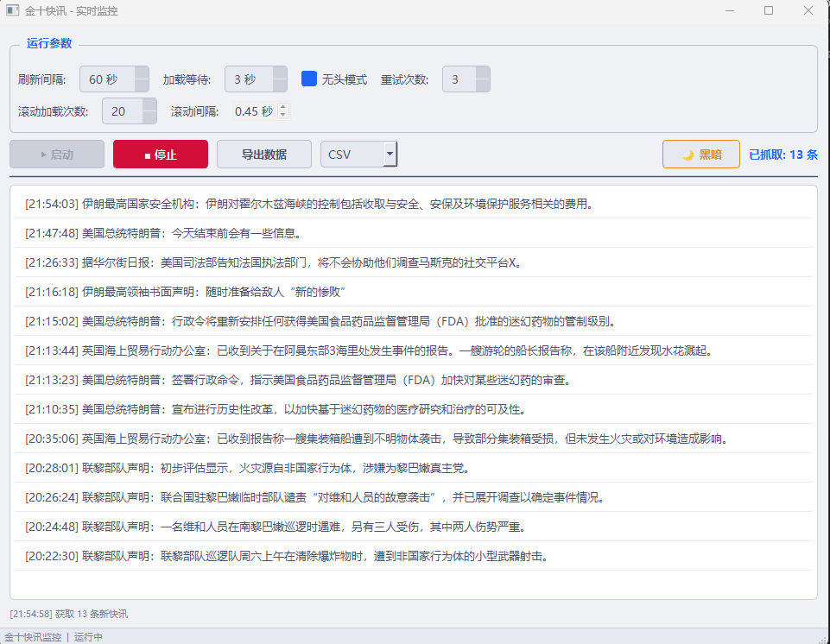Select the 20:22:30 联黎部队巡逻队 news row

[414, 556]
